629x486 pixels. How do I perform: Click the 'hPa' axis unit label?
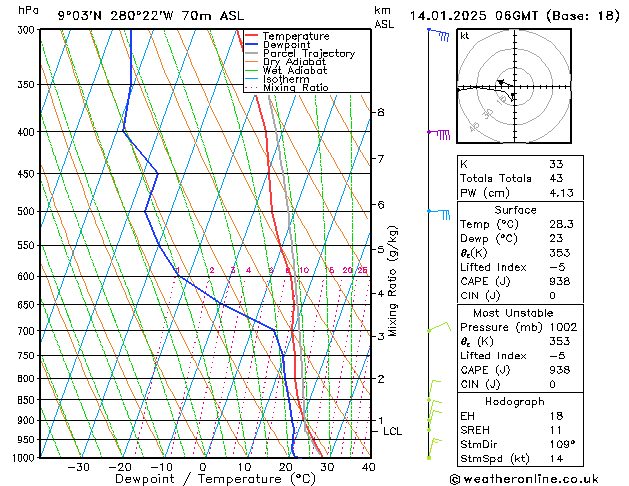click(x=28, y=10)
